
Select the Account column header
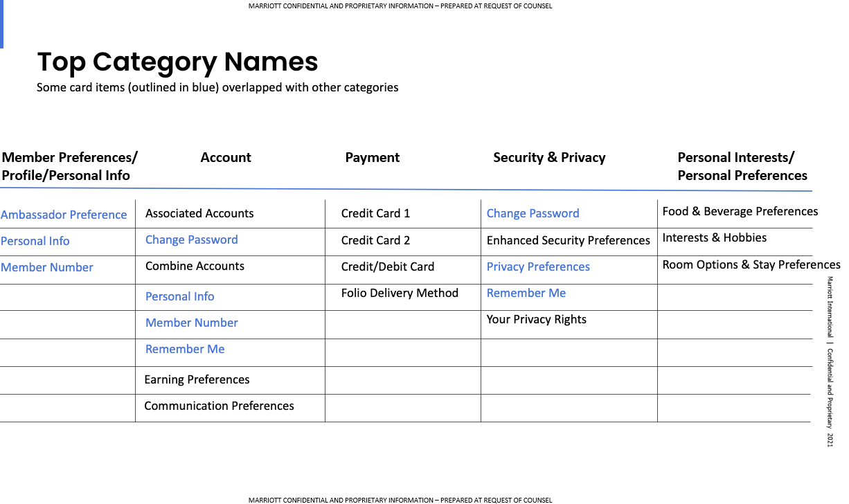(226, 158)
